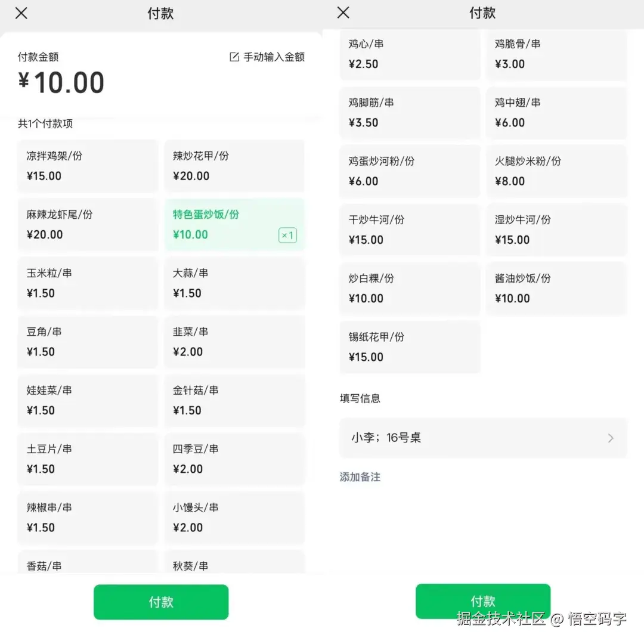
Task: Pick the 酱油炒饭 item
Action: tap(556, 289)
